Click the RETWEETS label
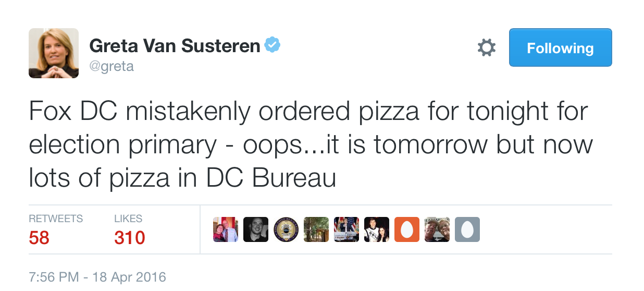 click(56, 219)
